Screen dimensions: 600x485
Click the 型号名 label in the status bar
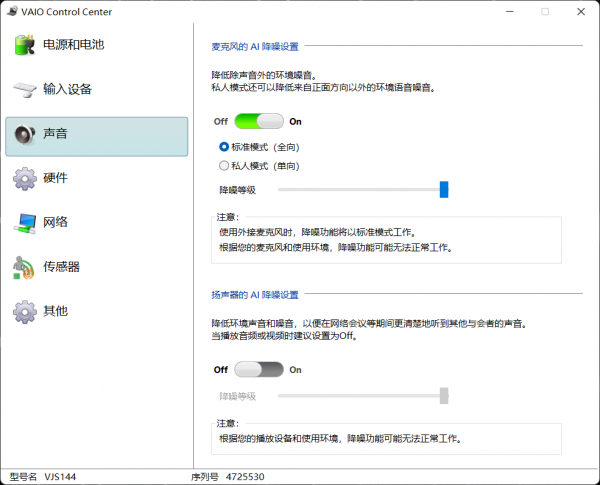pos(23,477)
